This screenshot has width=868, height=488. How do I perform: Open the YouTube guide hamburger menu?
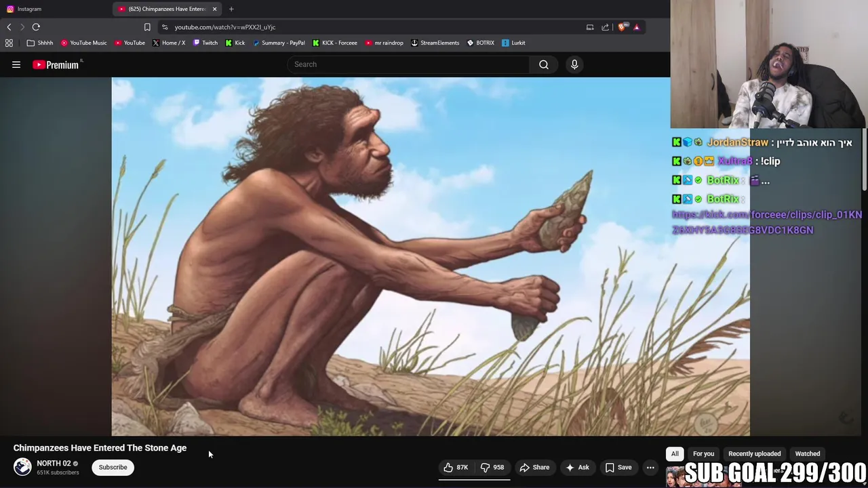pyautogui.click(x=16, y=64)
